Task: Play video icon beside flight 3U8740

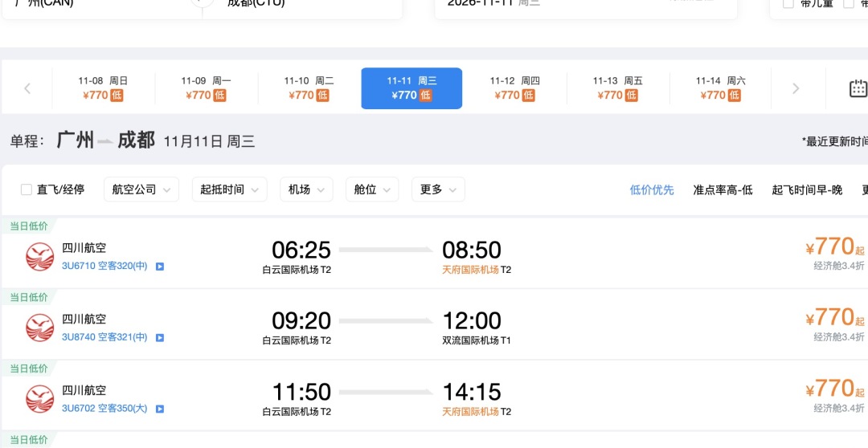Action: 160,337
